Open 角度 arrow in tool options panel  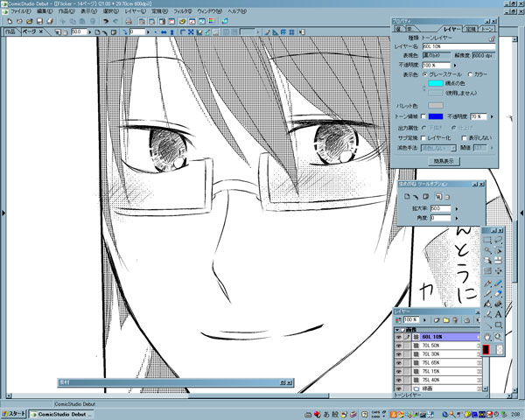coord(457,218)
